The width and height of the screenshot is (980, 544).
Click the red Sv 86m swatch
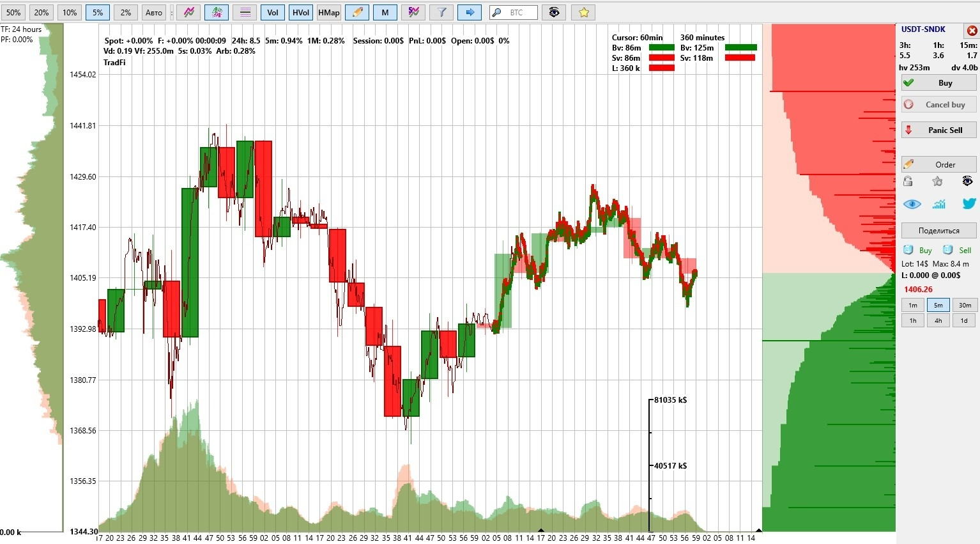(662, 58)
